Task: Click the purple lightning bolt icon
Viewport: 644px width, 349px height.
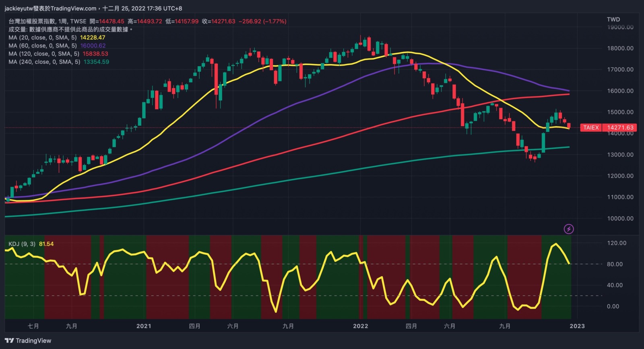Action: pyautogui.click(x=568, y=229)
